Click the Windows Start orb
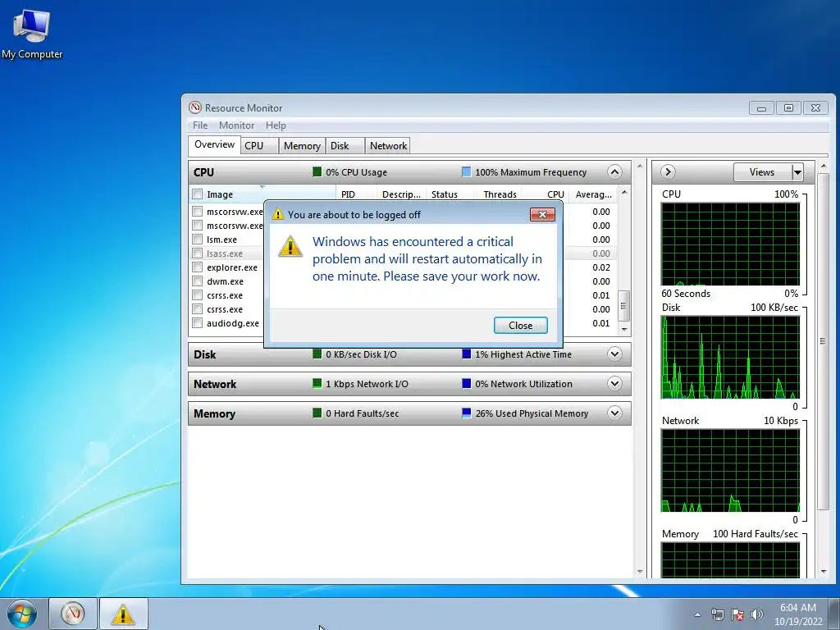Screen dimensions: 840x630 [22, 614]
